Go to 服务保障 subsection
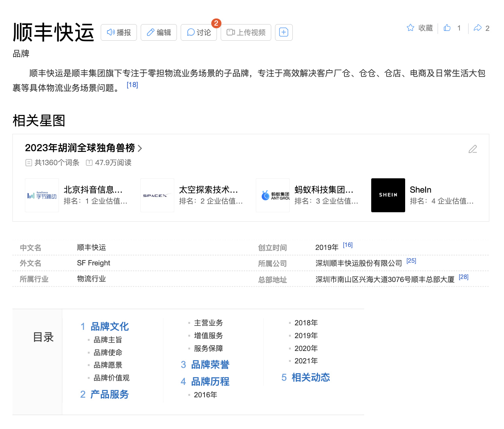The height and width of the screenshot is (429, 504). click(208, 348)
